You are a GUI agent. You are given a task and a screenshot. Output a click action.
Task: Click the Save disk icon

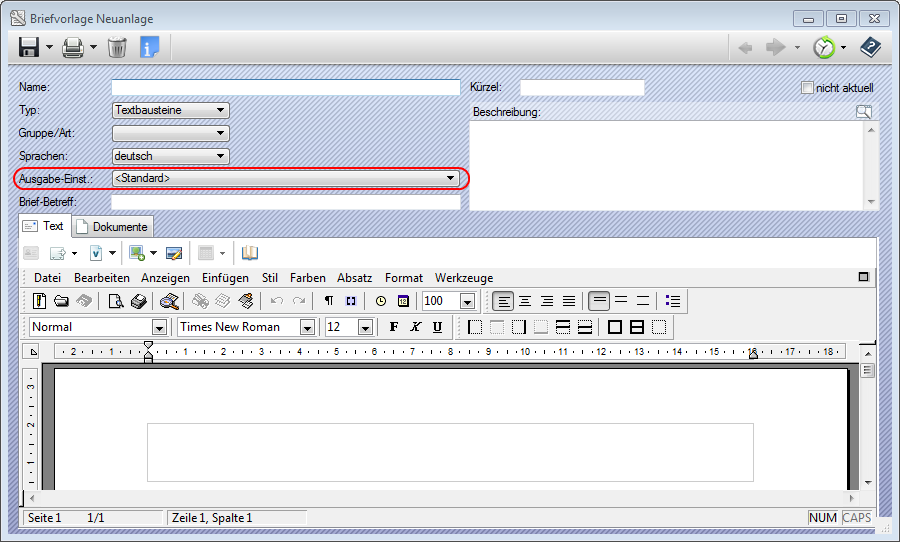pos(28,47)
